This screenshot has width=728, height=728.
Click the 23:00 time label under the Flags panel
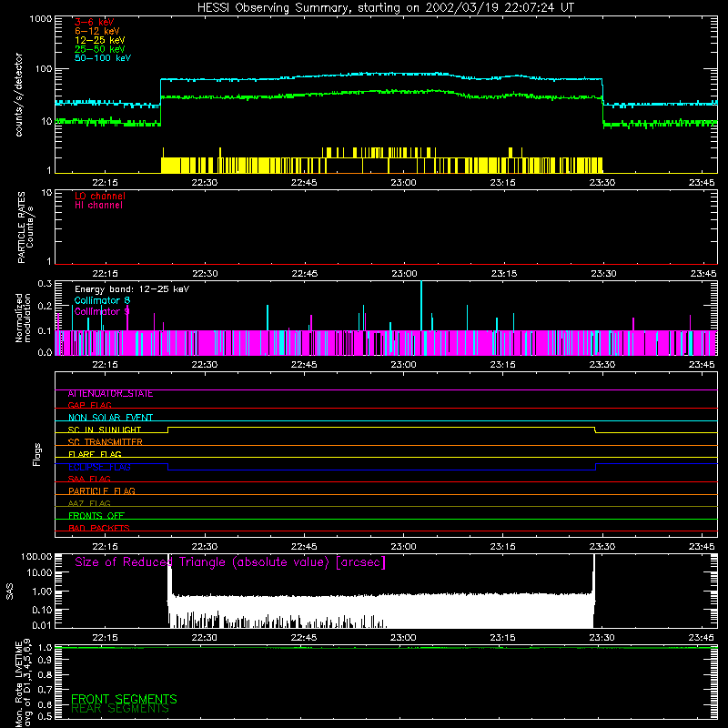(x=403, y=547)
